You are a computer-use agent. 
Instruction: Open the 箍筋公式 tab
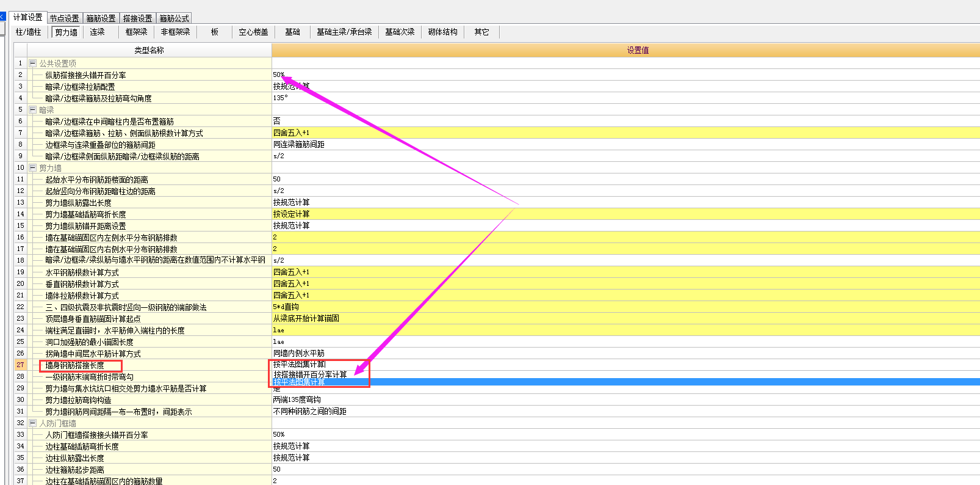point(175,18)
